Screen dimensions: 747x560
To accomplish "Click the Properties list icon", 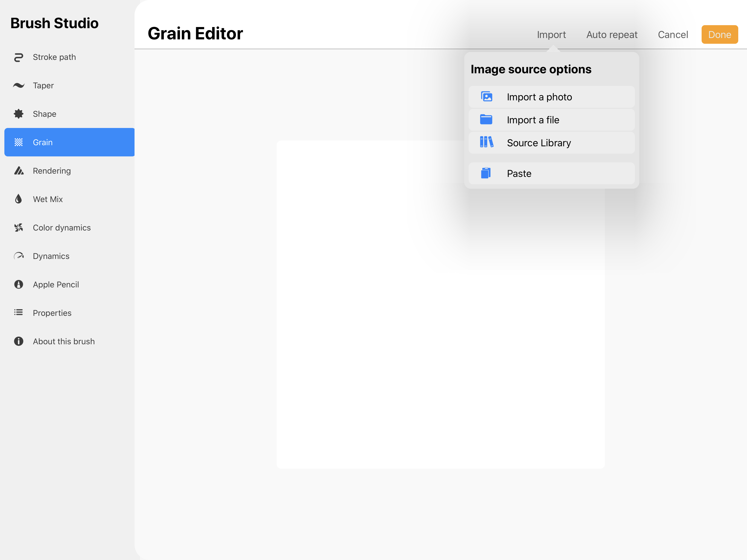I will (19, 313).
